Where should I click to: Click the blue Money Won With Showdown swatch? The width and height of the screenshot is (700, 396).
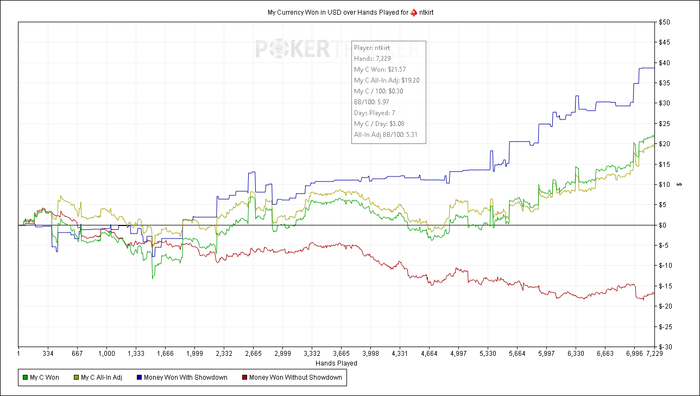[139, 378]
